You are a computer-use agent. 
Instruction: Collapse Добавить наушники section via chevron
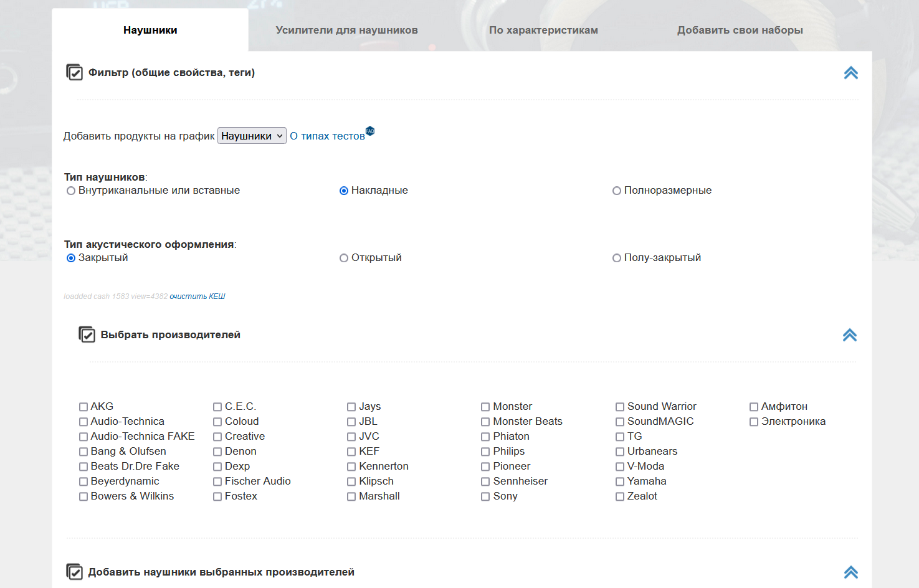point(850,572)
